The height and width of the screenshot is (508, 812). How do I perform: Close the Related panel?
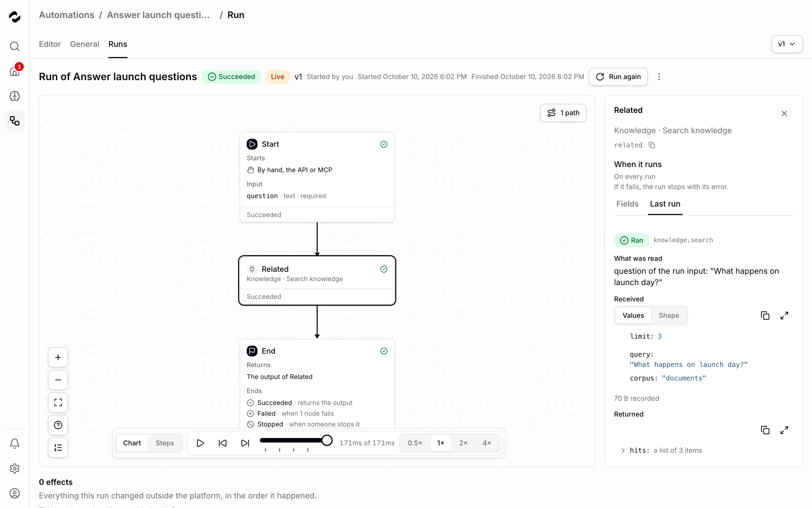click(x=784, y=113)
